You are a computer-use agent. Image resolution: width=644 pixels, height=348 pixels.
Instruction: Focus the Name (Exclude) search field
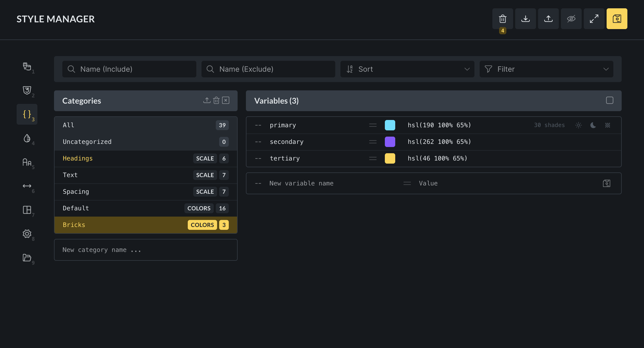(268, 69)
